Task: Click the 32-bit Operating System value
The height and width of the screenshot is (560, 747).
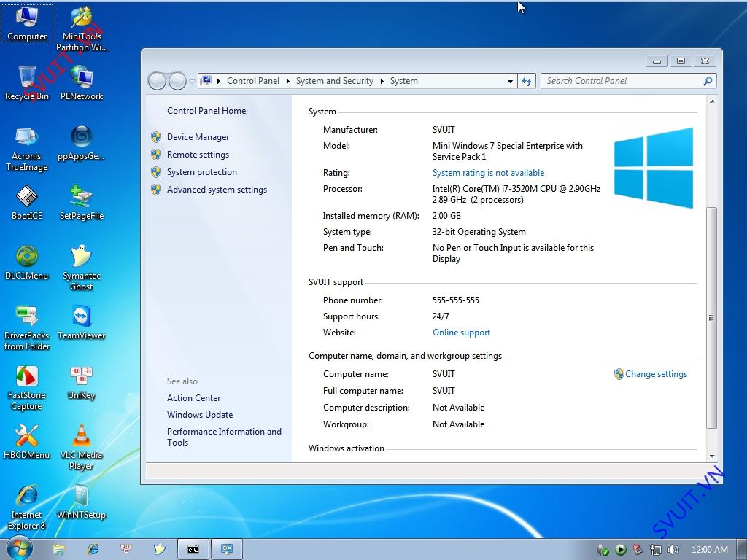Action: point(479,232)
